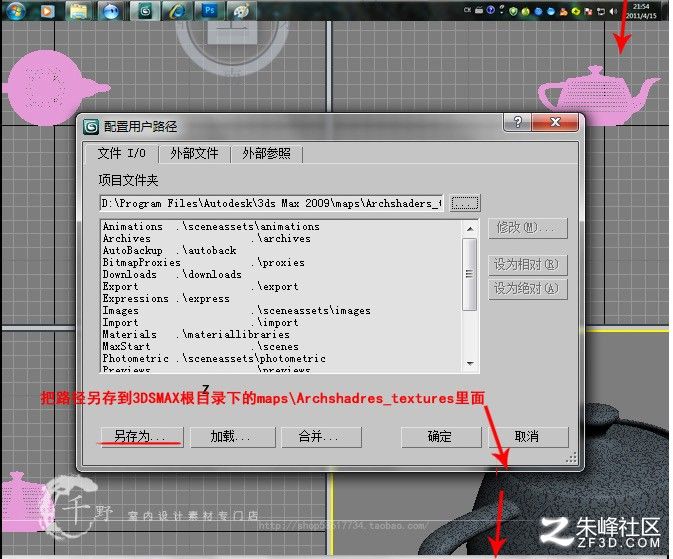Click the network tray icon
This screenshot has height=559, width=673.
[x=601, y=12]
